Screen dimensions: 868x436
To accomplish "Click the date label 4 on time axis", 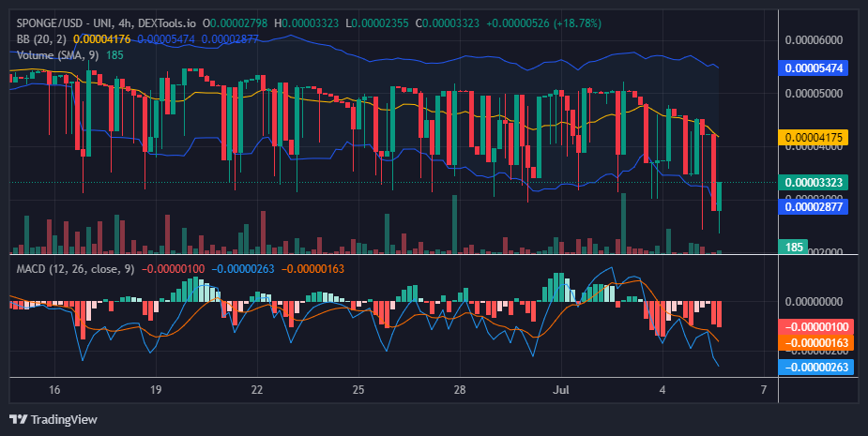I will click(662, 389).
